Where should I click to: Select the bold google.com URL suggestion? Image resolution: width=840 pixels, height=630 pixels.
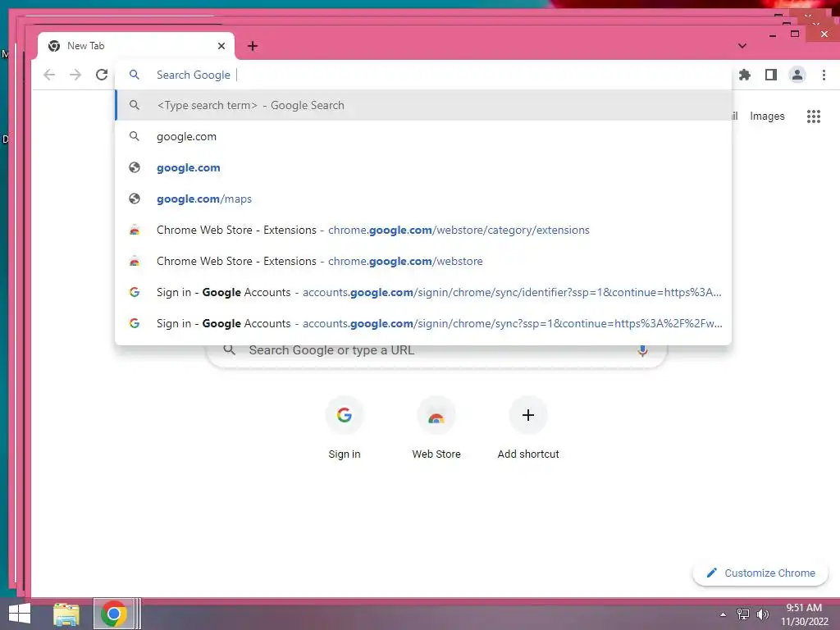coord(423,167)
